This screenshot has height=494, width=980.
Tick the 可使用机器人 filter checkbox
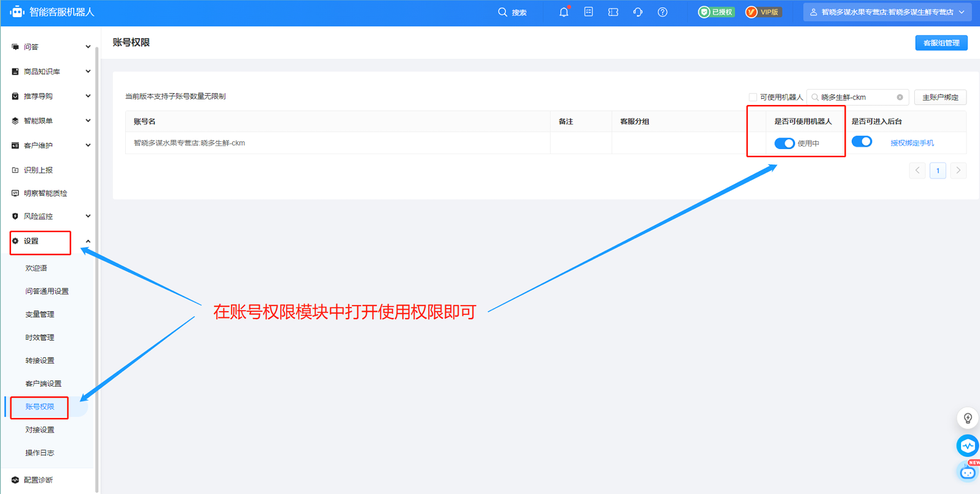click(753, 97)
